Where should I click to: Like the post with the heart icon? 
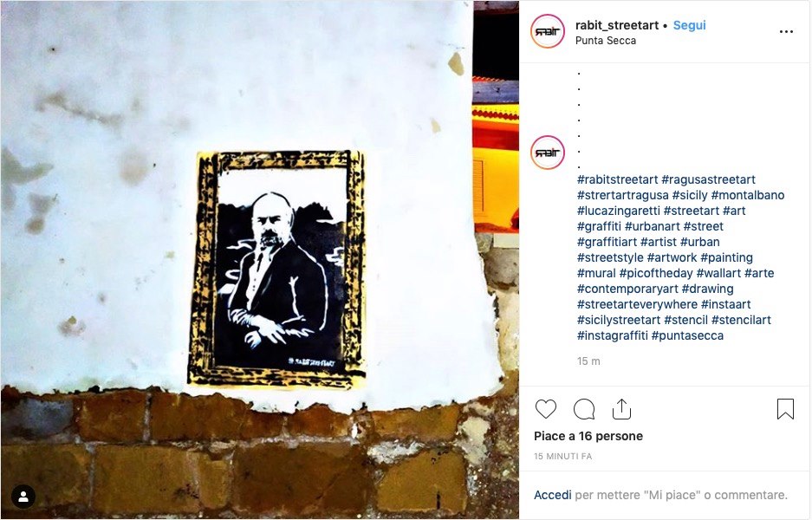546,409
